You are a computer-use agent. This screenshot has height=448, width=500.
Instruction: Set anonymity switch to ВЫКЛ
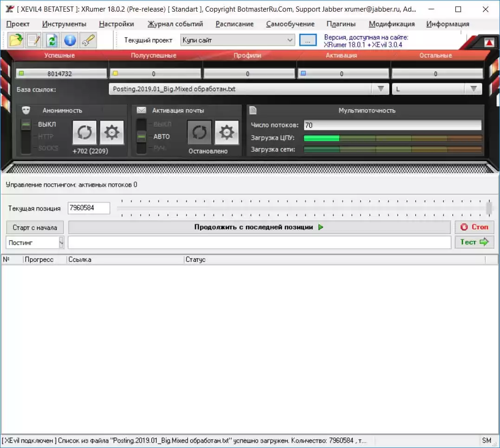tap(47, 124)
